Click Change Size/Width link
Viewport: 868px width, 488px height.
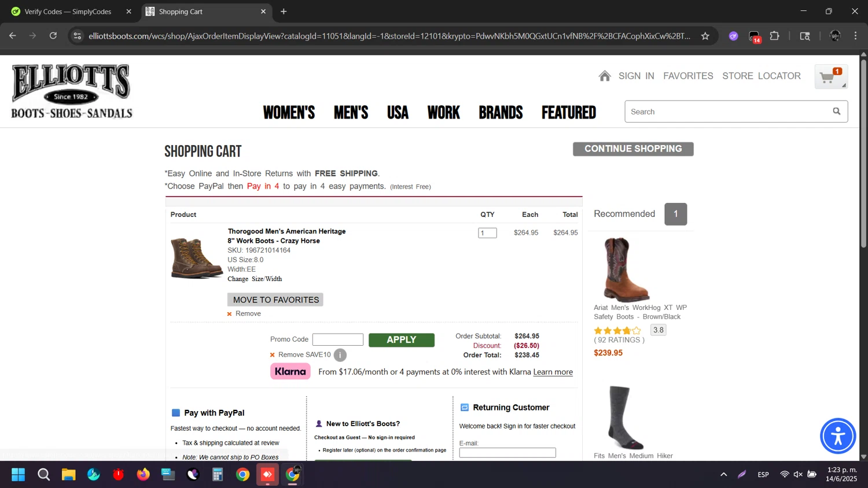[x=255, y=279]
